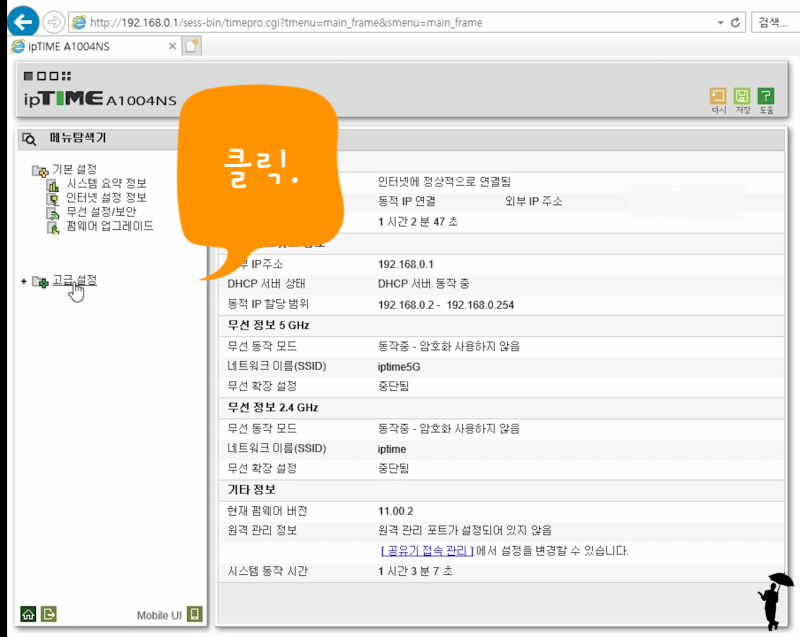Click the home icon at sidebar bottom
Screen dimensions: 800x637
(28, 614)
